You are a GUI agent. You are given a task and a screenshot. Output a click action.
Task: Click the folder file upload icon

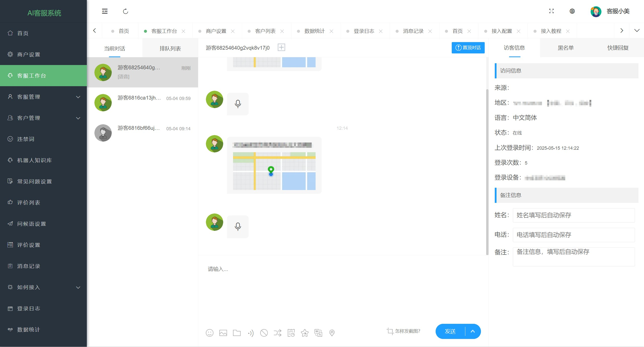tap(237, 333)
